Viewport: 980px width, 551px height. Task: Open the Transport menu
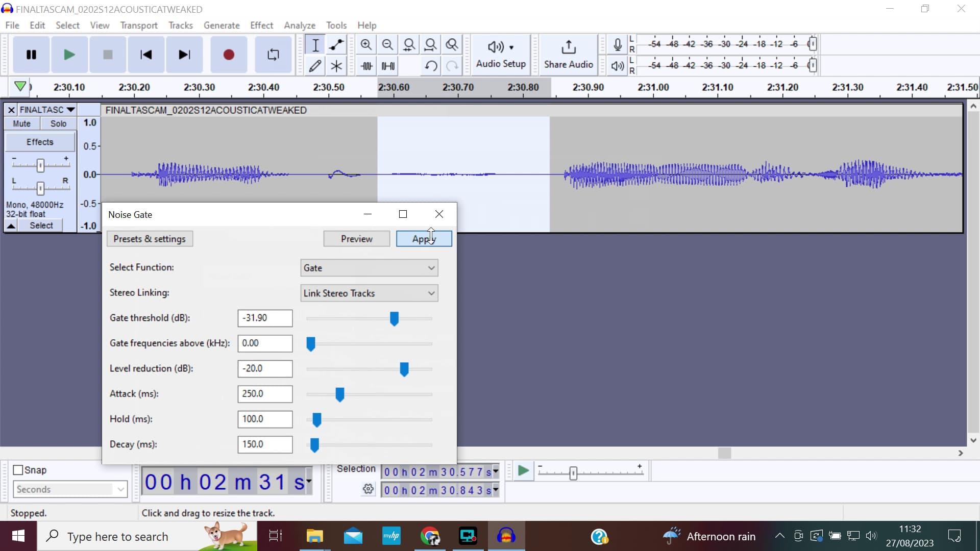coord(139,25)
